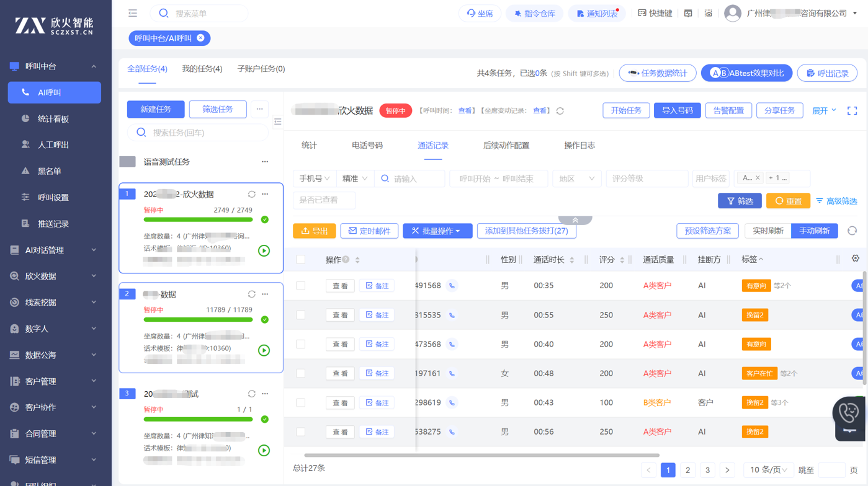Click refresh icon next to 手动刷新
The width and height of the screenshot is (868, 486).
pyautogui.click(x=852, y=231)
